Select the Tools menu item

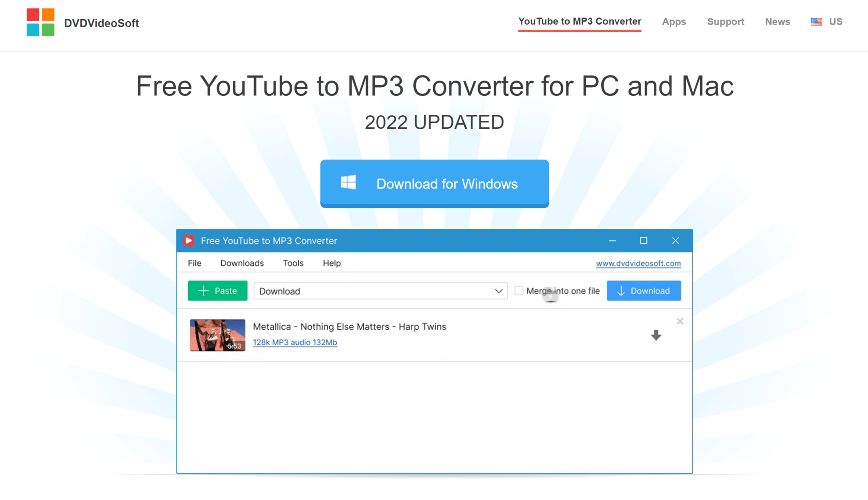(x=293, y=263)
